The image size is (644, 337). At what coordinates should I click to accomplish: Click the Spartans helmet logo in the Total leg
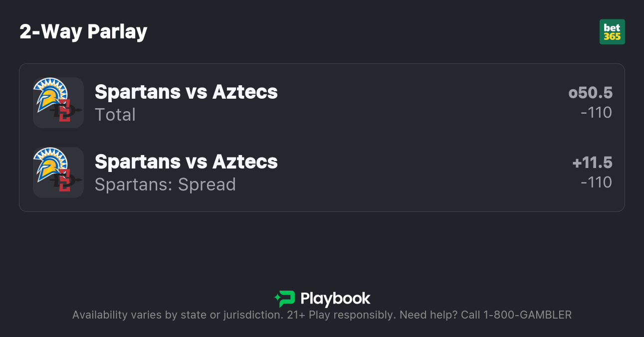click(49, 94)
